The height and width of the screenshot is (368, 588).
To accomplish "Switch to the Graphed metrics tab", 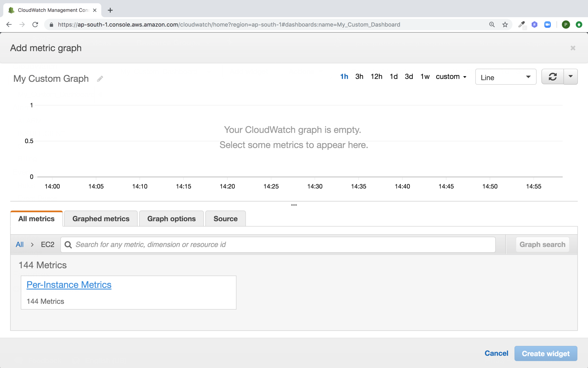I will click(101, 219).
